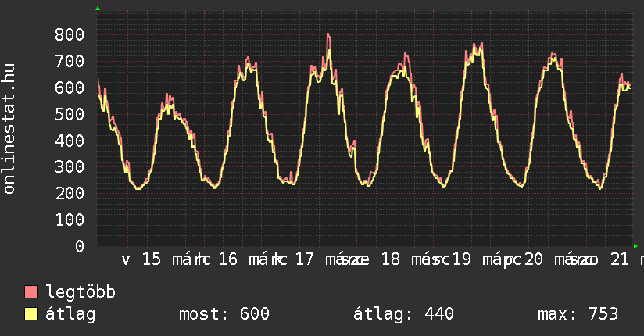
Task: Click the highest red peak reaching 800
Action: [x=328, y=35]
